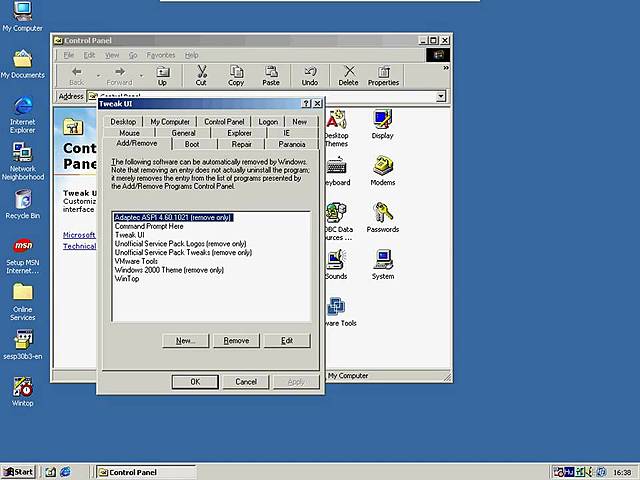Switch to the Boot tab

point(192,144)
